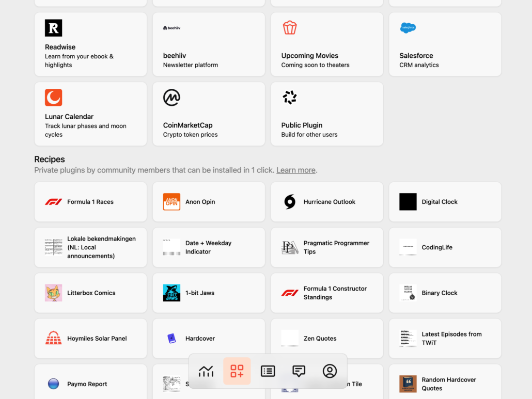Open the Digital Clock recipe
This screenshot has height=399, width=532.
[x=445, y=202]
